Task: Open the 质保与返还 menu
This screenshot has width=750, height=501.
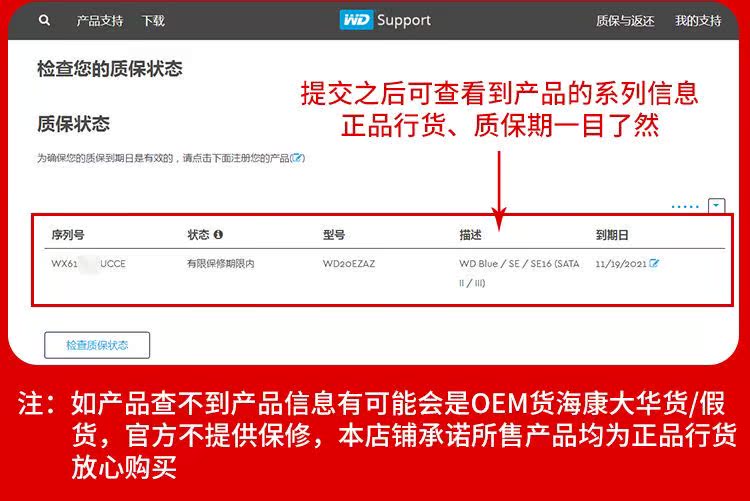Action: coord(625,21)
